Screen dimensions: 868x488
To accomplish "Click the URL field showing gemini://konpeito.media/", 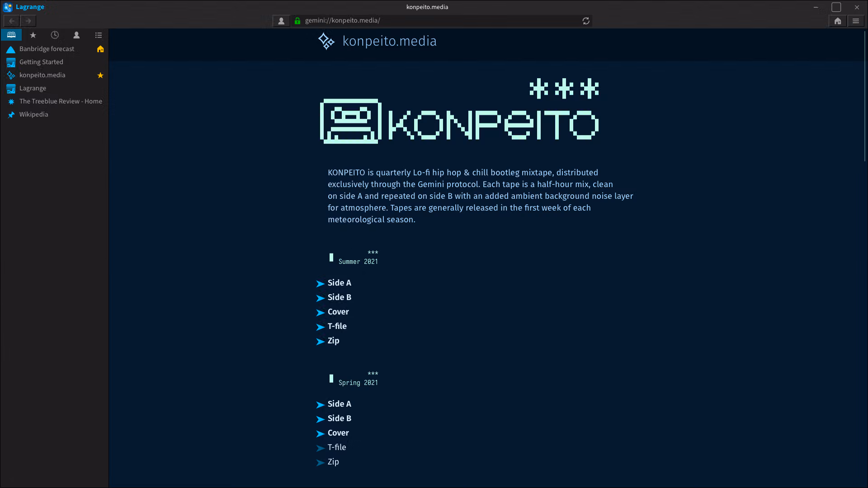I will pyautogui.click(x=441, y=21).
